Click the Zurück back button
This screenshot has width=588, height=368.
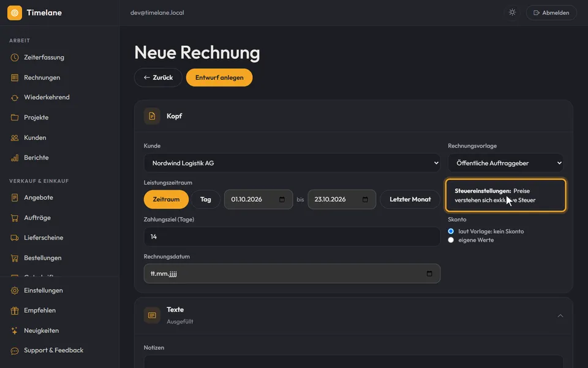158,78
